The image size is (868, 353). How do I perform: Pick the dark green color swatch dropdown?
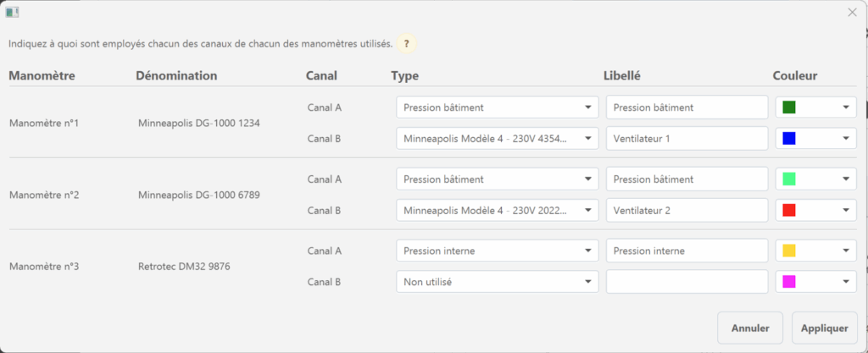[x=815, y=108]
